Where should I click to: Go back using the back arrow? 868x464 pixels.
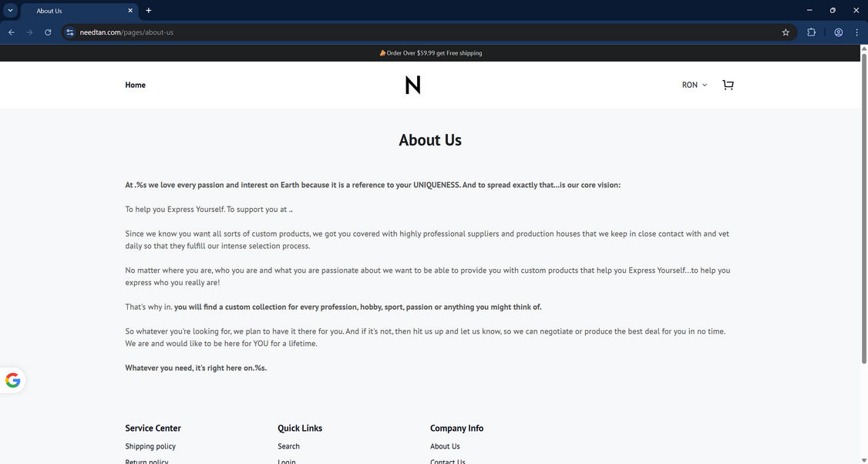coord(11,32)
